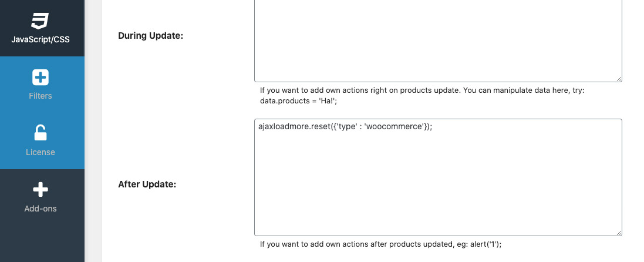This screenshot has width=644, height=262.
Task: Place cursor after the code's closing semicolon
Action: [x=434, y=127]
